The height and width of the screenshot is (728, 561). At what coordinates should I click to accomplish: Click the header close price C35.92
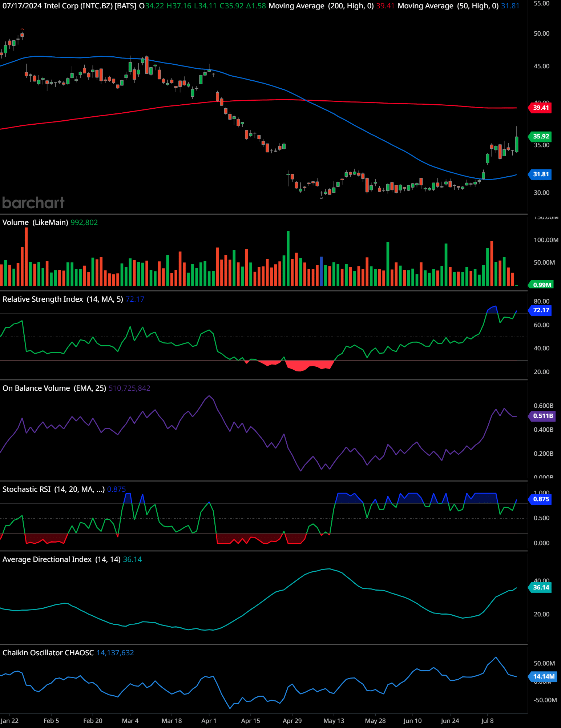(x=232, y=6)
